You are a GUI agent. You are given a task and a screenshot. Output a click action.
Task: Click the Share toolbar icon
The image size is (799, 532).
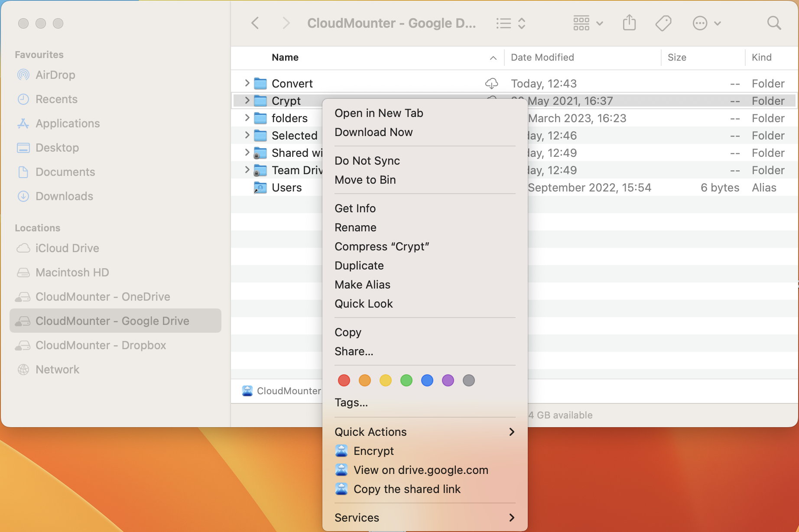click(629, 23)
